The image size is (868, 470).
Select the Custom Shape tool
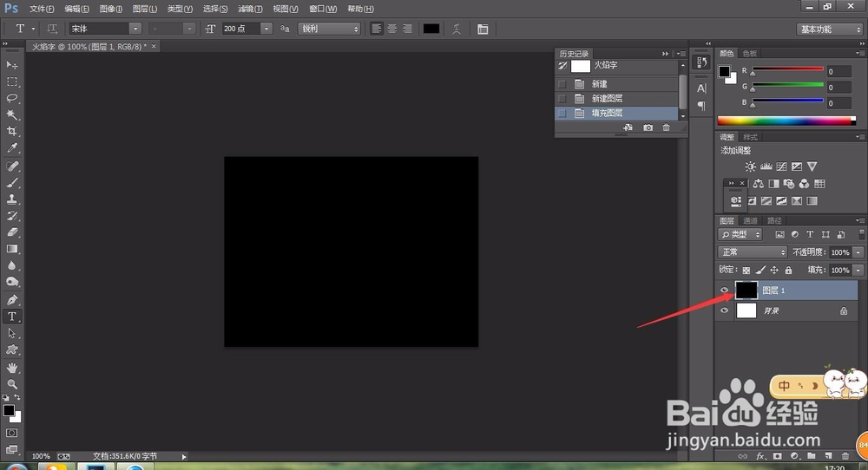(x=11, y=350)
